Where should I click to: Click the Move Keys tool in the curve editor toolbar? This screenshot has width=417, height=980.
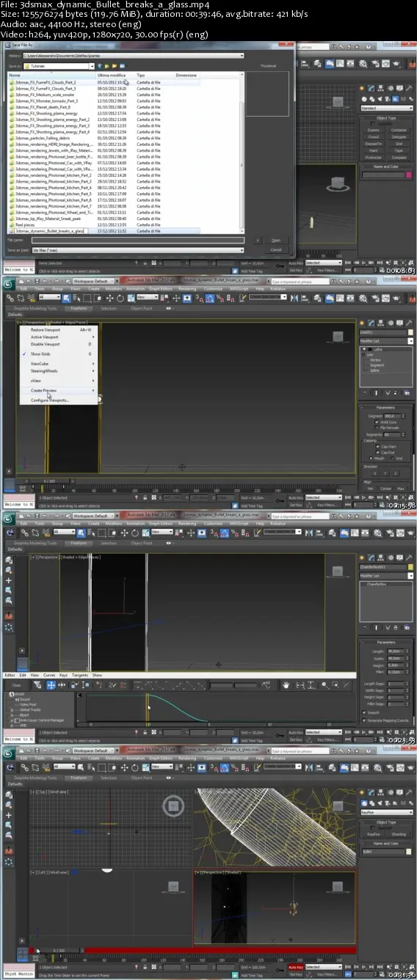(x=51, y=685)
